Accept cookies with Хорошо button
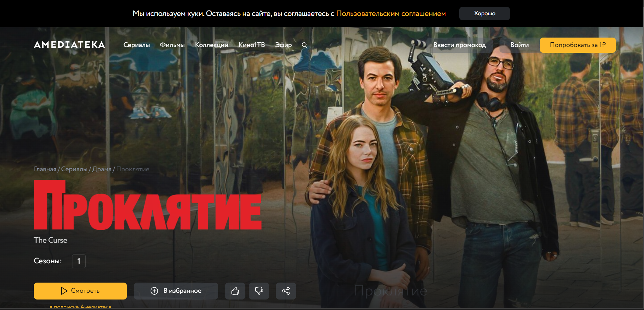Viewport: 644px width, 310px height. [x=484, y=14]
